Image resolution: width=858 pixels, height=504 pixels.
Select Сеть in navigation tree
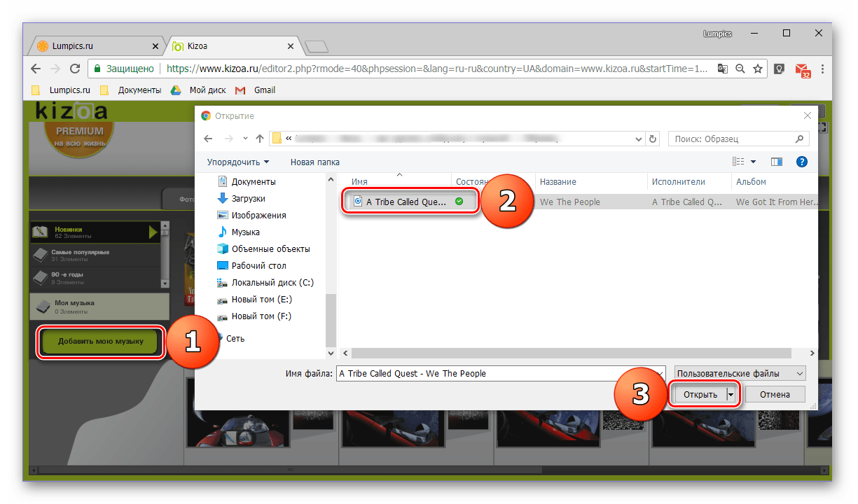235,338
